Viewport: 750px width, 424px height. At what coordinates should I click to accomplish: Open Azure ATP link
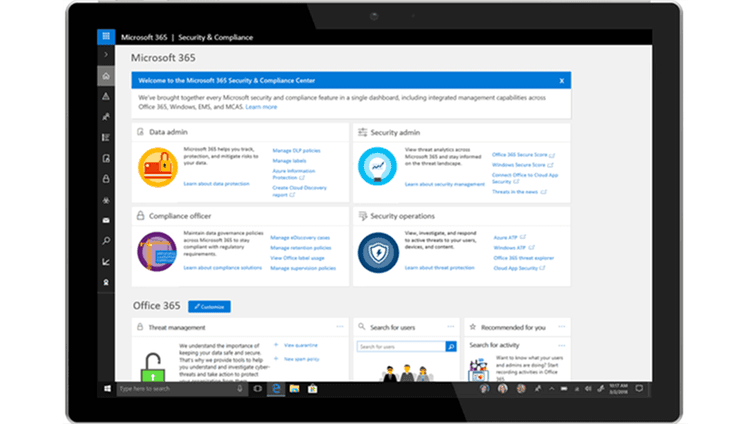point(509,237)
